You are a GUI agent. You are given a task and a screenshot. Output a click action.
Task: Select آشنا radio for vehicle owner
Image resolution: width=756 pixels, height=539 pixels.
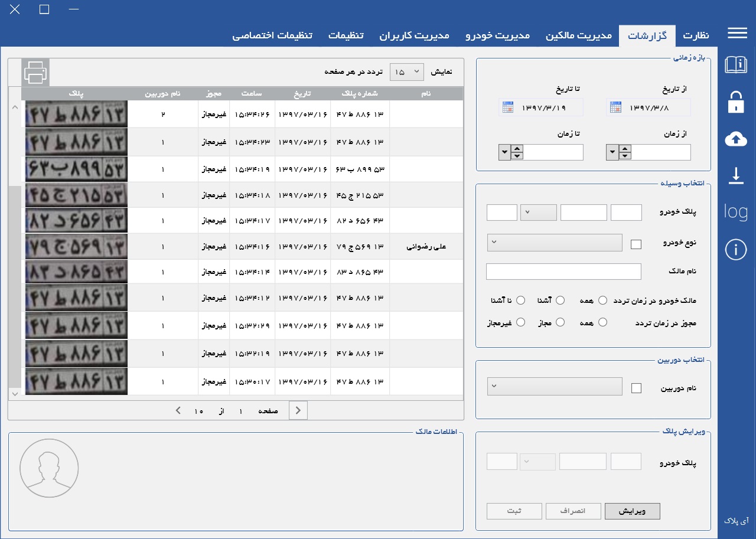coord(561,300)
